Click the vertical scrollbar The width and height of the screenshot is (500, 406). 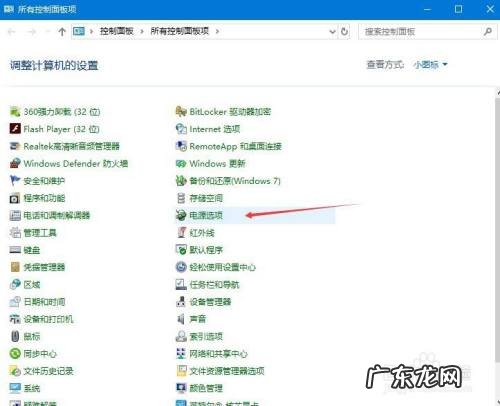point(497,230)
